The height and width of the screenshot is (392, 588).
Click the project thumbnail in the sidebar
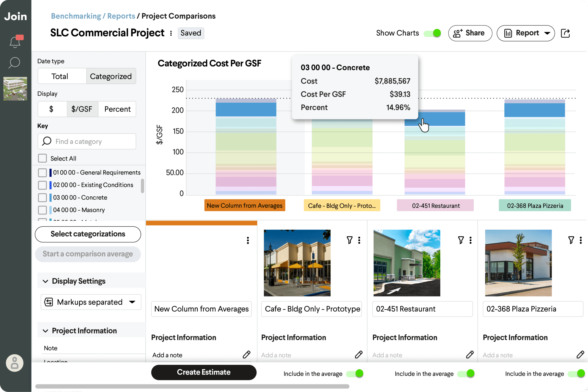point(15,89)
